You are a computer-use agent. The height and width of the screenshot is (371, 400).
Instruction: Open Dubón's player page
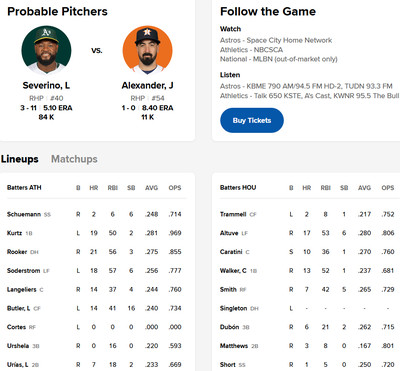[x=229, y=327]
